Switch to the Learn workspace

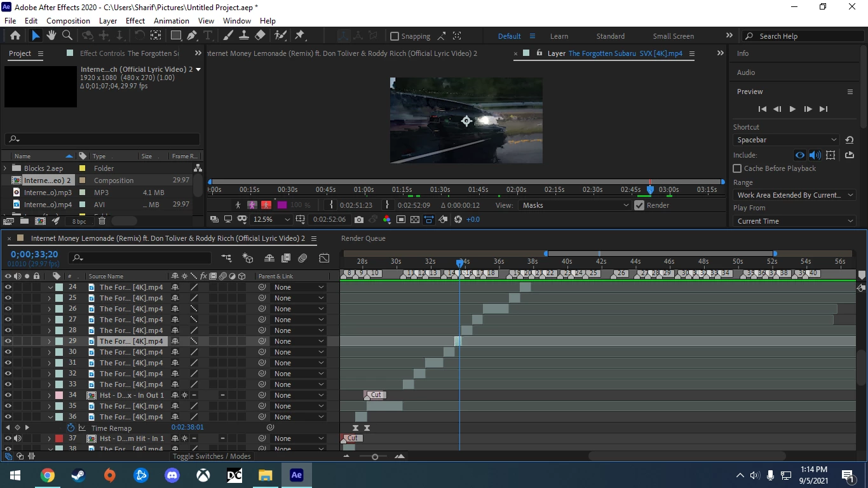click(559, 36)
